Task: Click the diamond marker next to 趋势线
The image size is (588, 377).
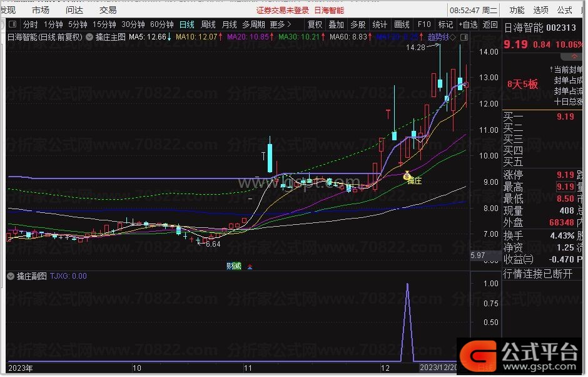Action: point(454,37)
